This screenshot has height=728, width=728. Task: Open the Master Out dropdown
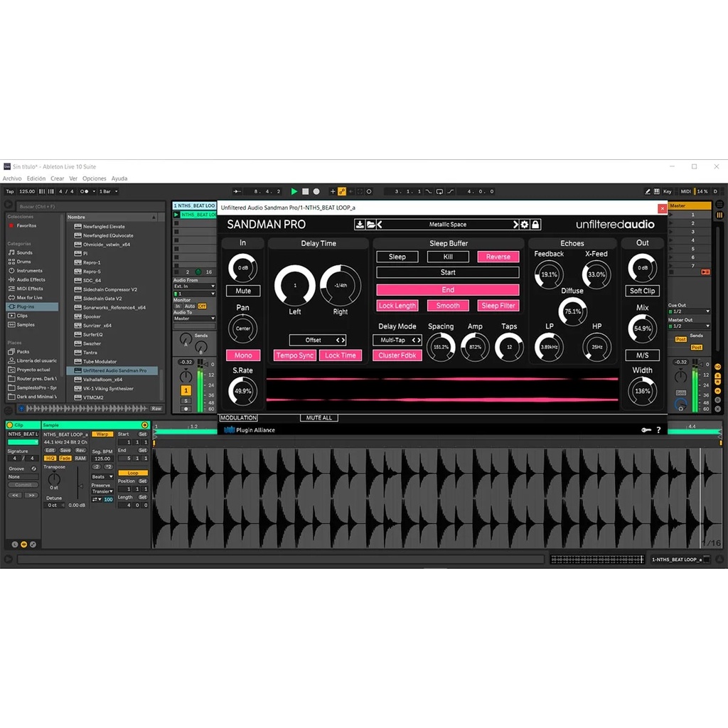[x=689, y=326]
